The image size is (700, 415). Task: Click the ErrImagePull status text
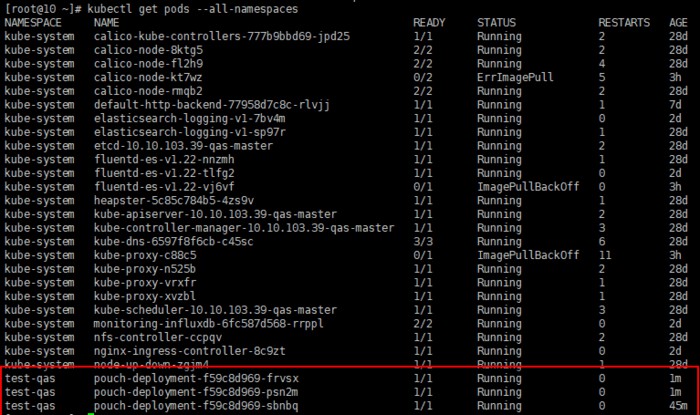tap(515, 78)
